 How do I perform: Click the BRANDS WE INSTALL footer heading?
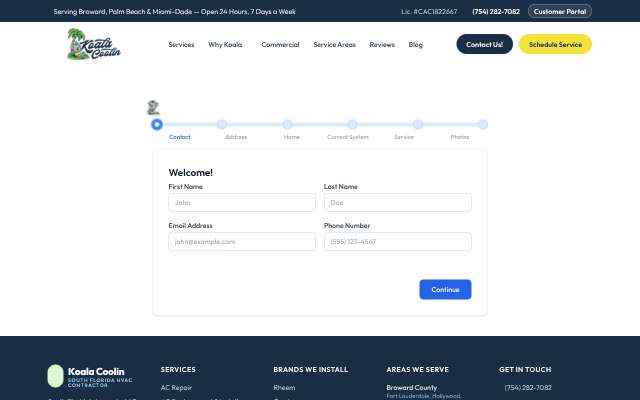coord(311,369)
